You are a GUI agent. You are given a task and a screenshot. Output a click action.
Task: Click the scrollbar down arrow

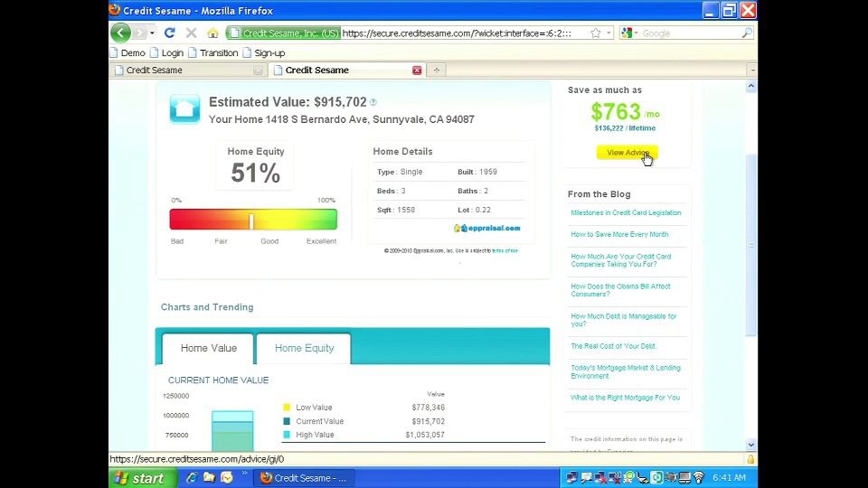pos(750,445)
